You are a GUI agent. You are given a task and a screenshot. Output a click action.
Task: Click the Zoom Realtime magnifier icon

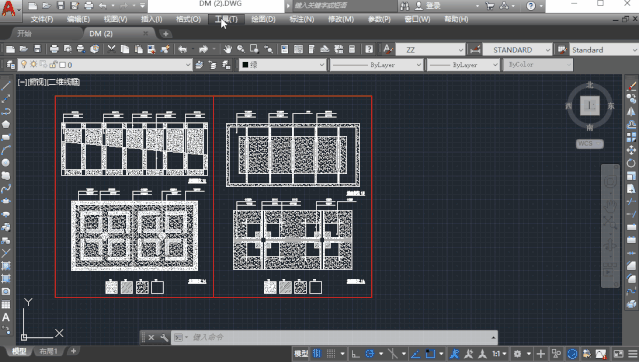pyautogui.click(x=241, y=49)
